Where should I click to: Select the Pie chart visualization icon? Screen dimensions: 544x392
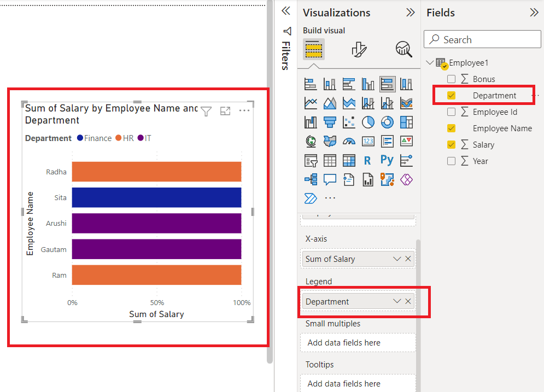pyautogui.click(x=368, y=122)
